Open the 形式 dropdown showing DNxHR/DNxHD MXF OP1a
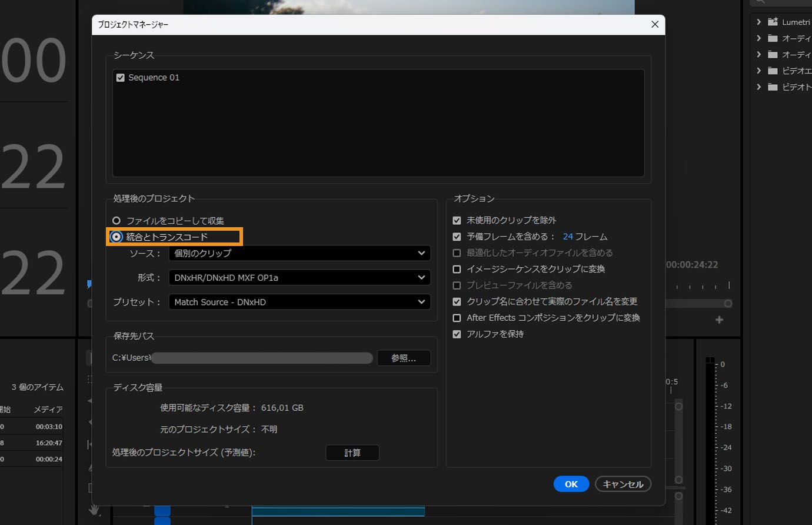Viewport: 812px width, 525px height. coord(299,277)
